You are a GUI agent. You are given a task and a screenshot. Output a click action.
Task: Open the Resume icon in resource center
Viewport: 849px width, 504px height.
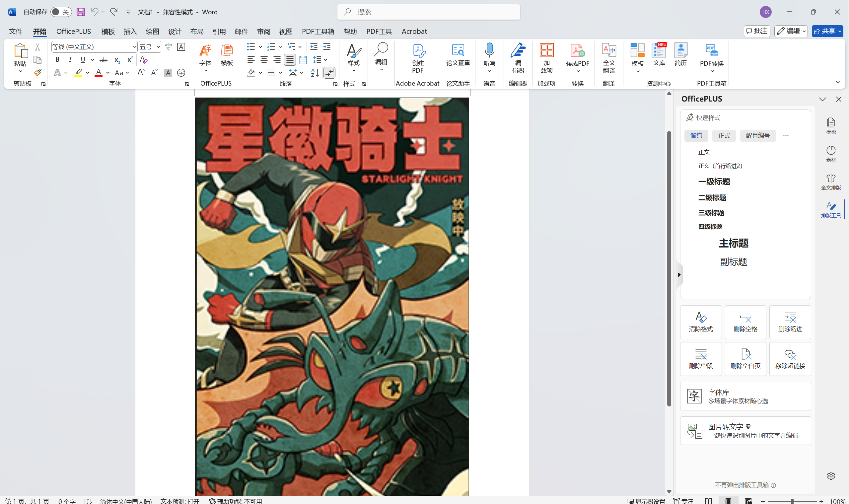(680, 55)
